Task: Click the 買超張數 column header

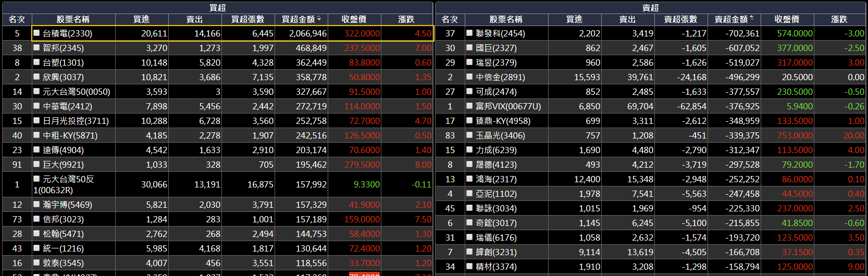Action: 248,19
